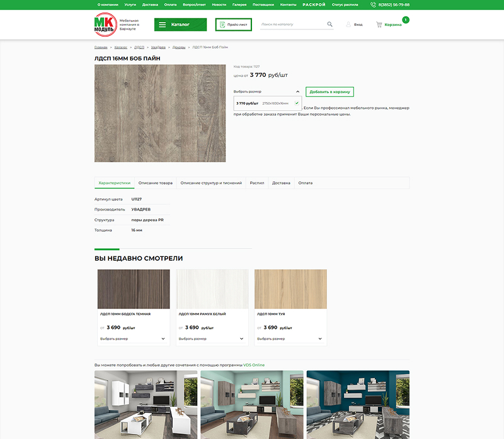This screenshot has width=504, height=439.
Task: Open the VDS Online link
Action: point(255,365)
